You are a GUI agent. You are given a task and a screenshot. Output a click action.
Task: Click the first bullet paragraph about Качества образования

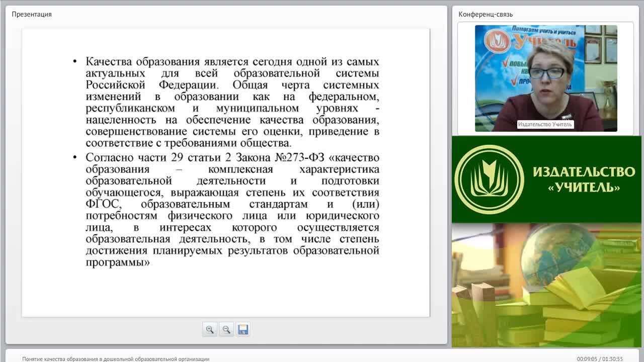[232, 102]
